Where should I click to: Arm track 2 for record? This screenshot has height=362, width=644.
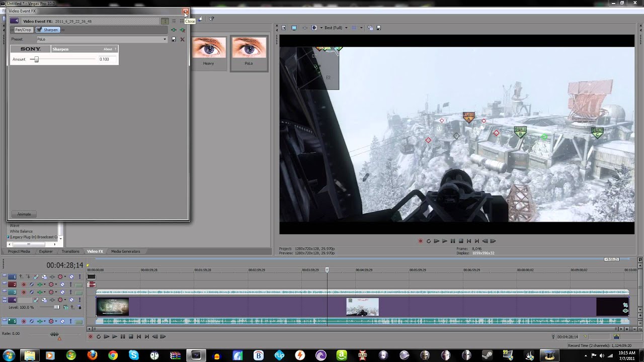(x=24, y=284)
